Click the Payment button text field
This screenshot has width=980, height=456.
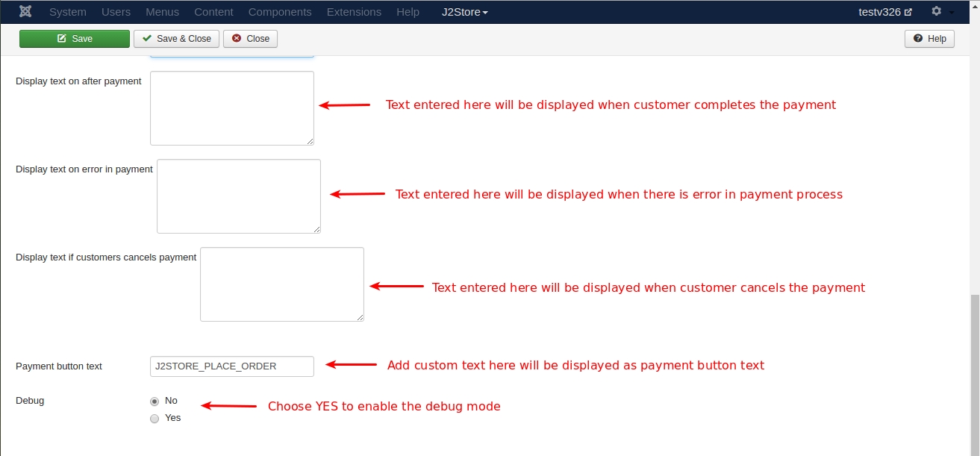click(232, 366)
